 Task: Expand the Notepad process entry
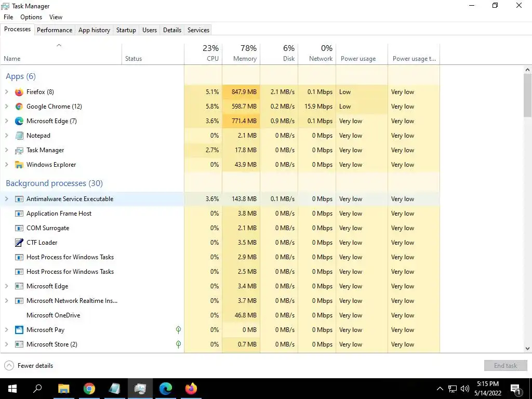[x=6, y=136]
